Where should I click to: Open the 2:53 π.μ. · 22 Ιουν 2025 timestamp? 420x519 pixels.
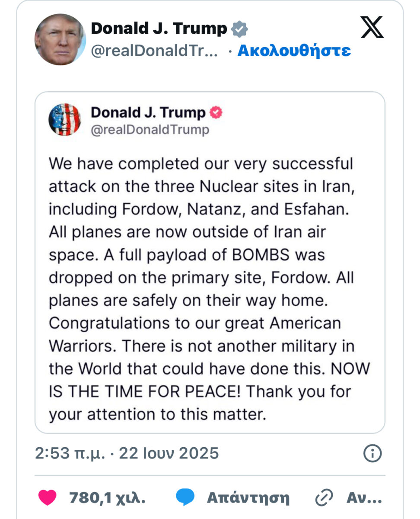point(127,453)
